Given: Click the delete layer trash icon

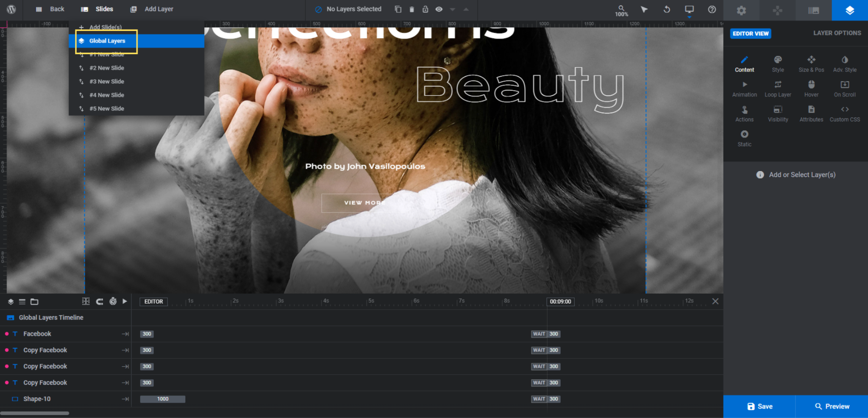Looking at the screenshot, I should [x=412, y=9].
